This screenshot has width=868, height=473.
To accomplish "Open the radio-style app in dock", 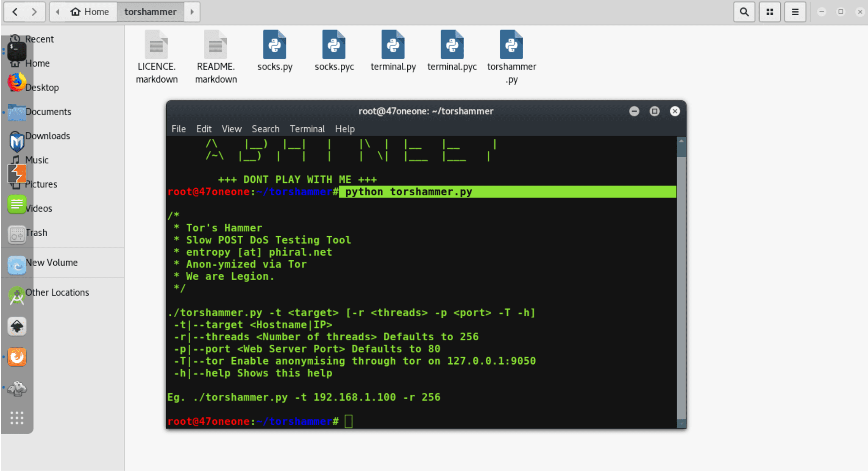I will click(x=17, y=234).
